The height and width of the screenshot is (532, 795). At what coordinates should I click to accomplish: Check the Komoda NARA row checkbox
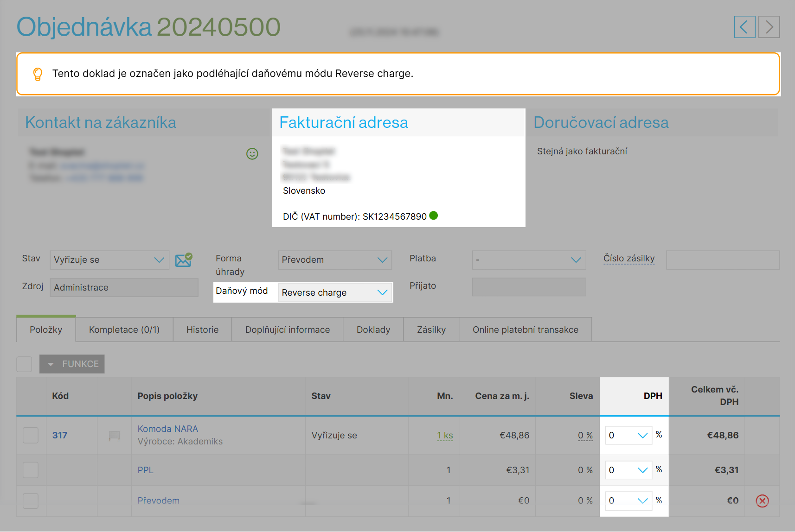pos(31,435)
